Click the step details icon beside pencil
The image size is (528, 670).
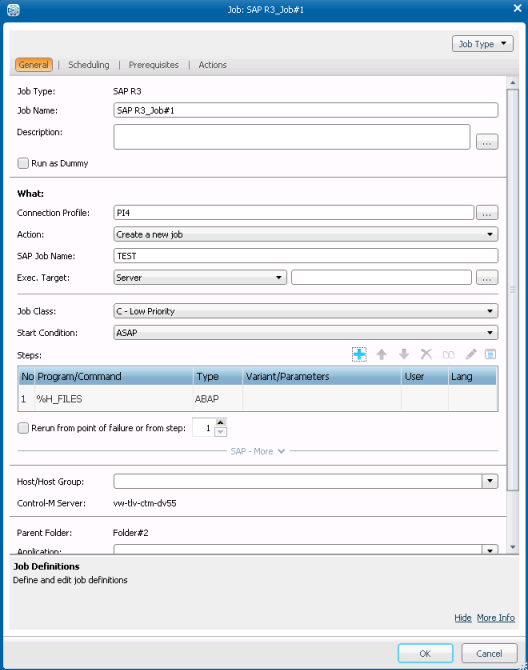490,354
